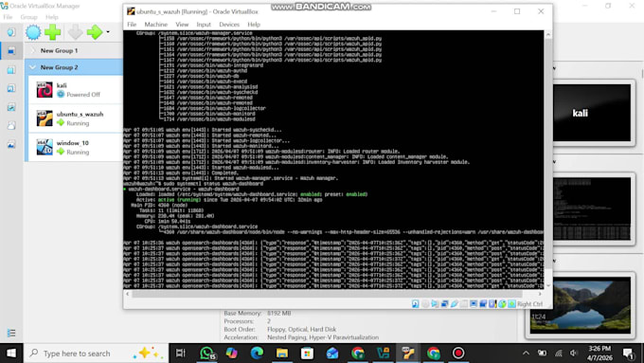
Task: Open View menu in VM window
Action: [x=182, y=25]
